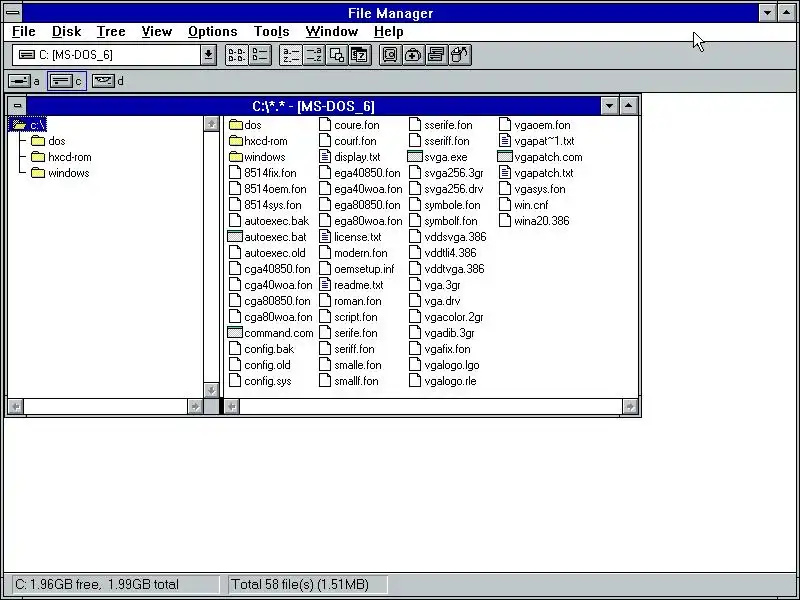Open the drive selection dropdown arrow
Viewport: 800px width, 600px height.
pyautogui.click(x=208, y=55)
